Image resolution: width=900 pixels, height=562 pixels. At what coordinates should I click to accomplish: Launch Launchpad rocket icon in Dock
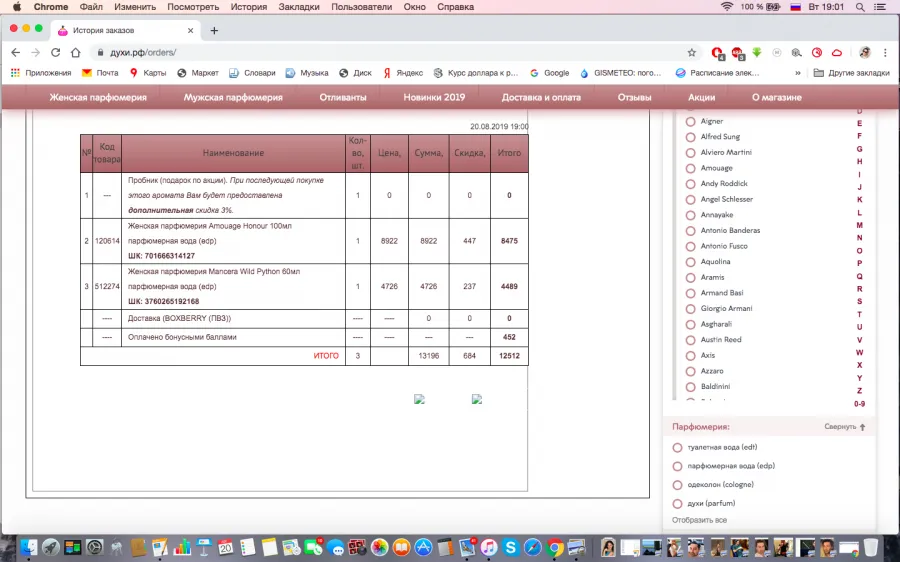51,547
